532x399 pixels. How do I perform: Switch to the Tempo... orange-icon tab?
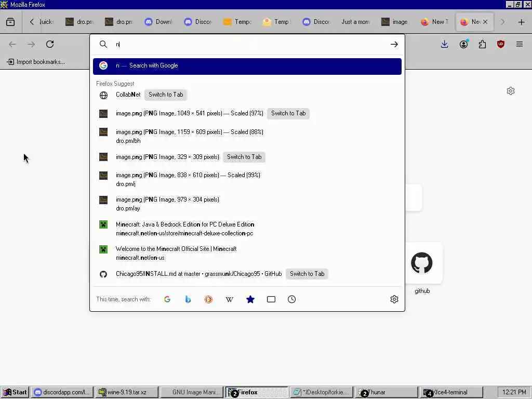click(237, 22)
